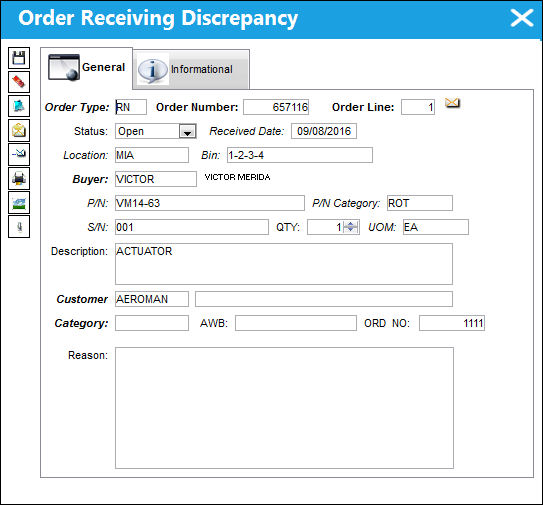Click the General tab's window icon
543x505 pixels.
(64, 67)
